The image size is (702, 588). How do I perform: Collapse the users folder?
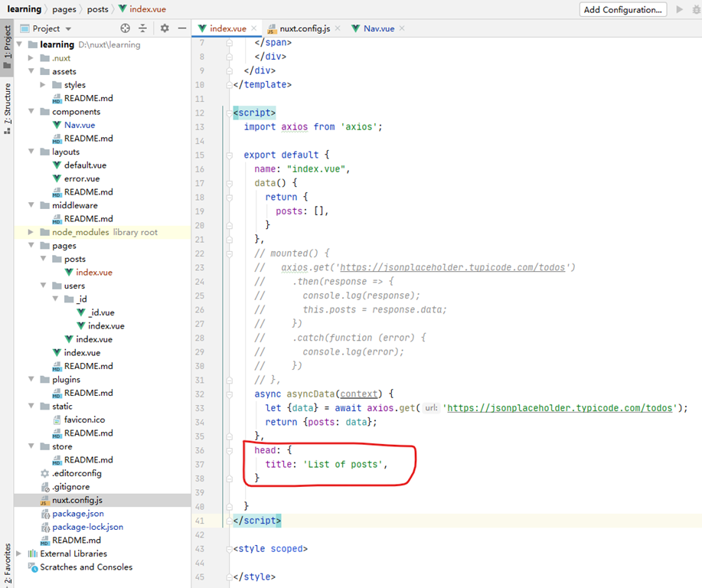click(x=43, y=286)
